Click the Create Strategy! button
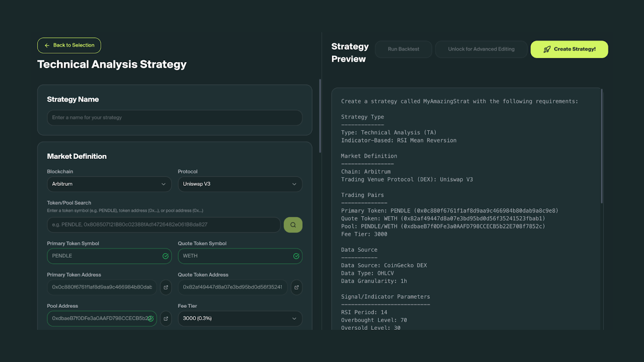Viewport: 644px width, 362px height. (569, 49)
